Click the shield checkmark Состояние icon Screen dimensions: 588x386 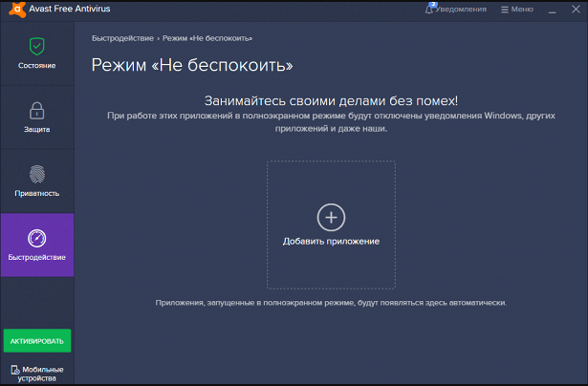pos(37,46)
